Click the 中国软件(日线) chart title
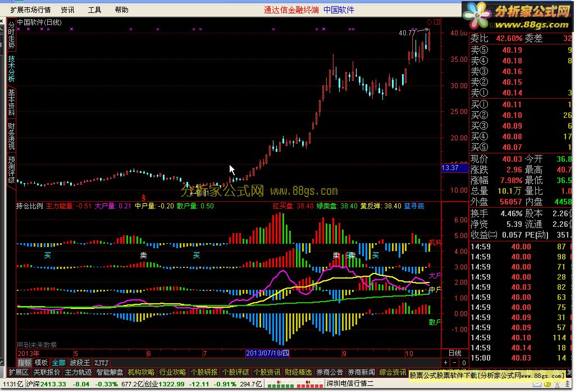This screenshot has width=575, height=392. [39, 22]
